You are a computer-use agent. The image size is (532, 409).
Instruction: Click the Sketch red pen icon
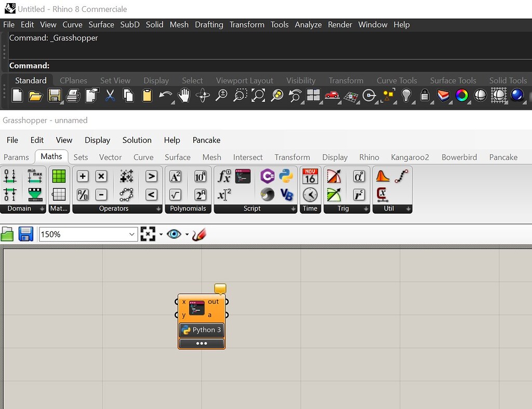click(199, 234)
